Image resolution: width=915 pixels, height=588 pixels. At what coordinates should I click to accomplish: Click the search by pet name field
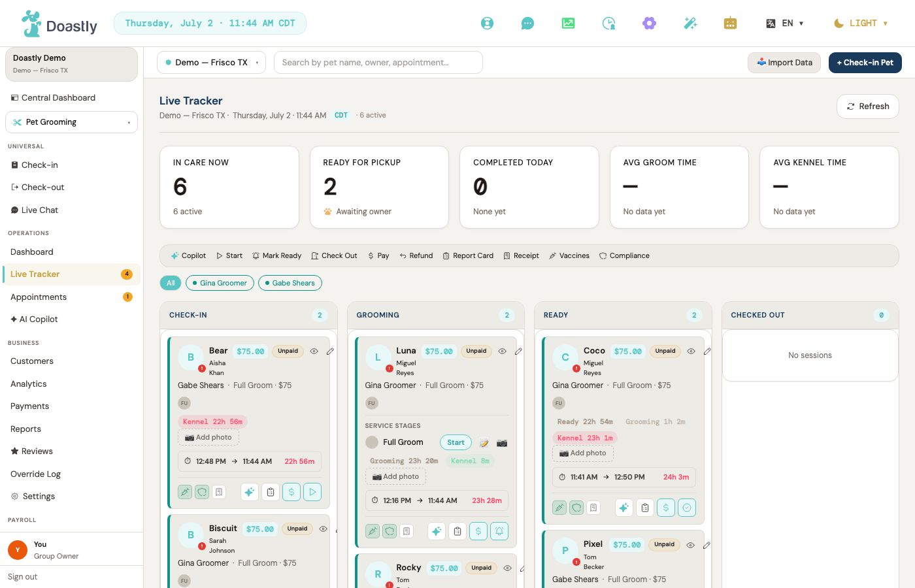(x=378, y=63)
